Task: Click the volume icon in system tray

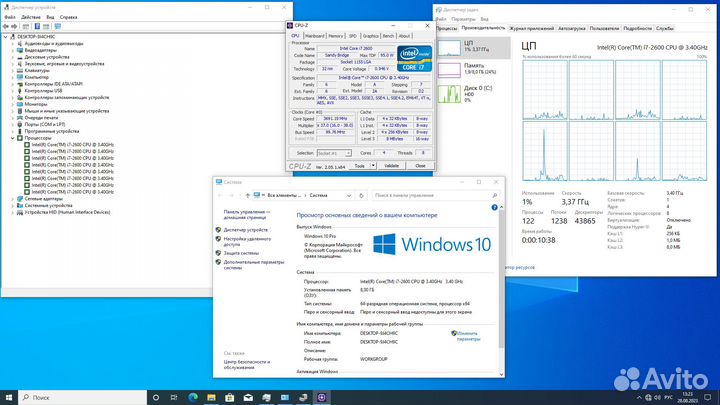Action: (657, 398)
